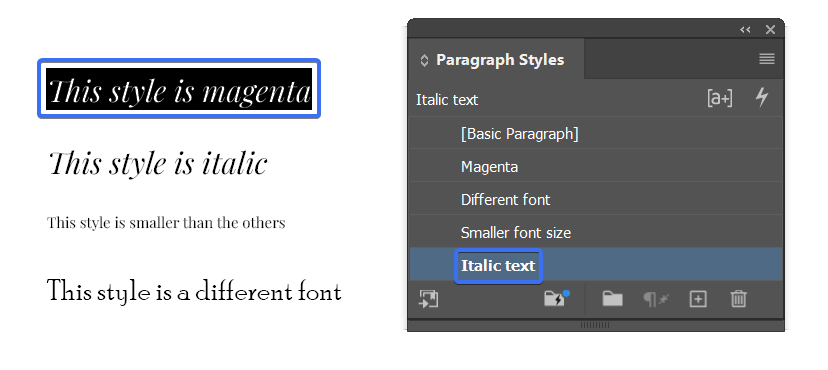Image resolution: width=828 pixels, height=370 pixels.
Task: Collapse panel with double-arrow icon
Action: click(x=745, y=30)
